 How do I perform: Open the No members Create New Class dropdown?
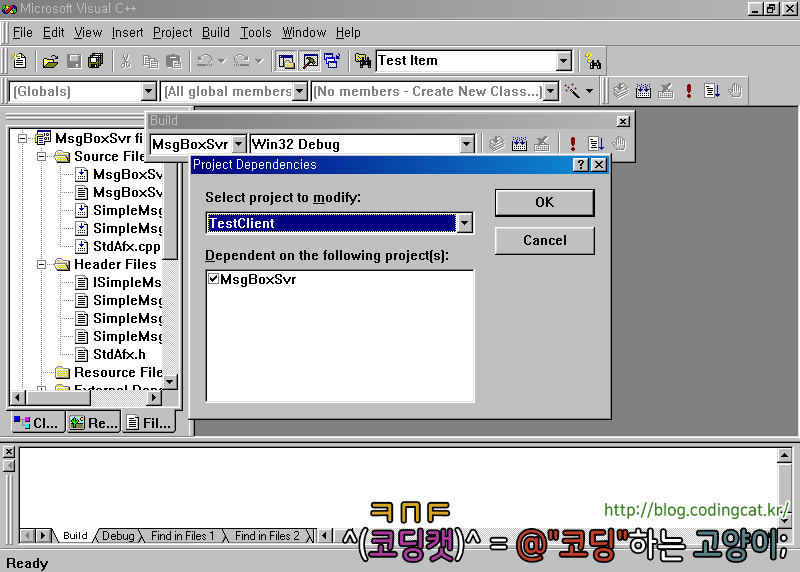pos(551,92)
